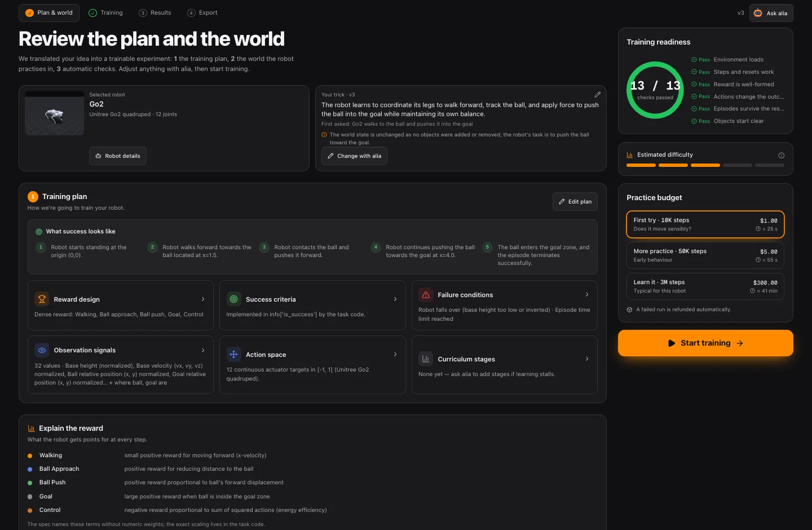
Task: Select the First try 10K steps budget
Action: 705,224
